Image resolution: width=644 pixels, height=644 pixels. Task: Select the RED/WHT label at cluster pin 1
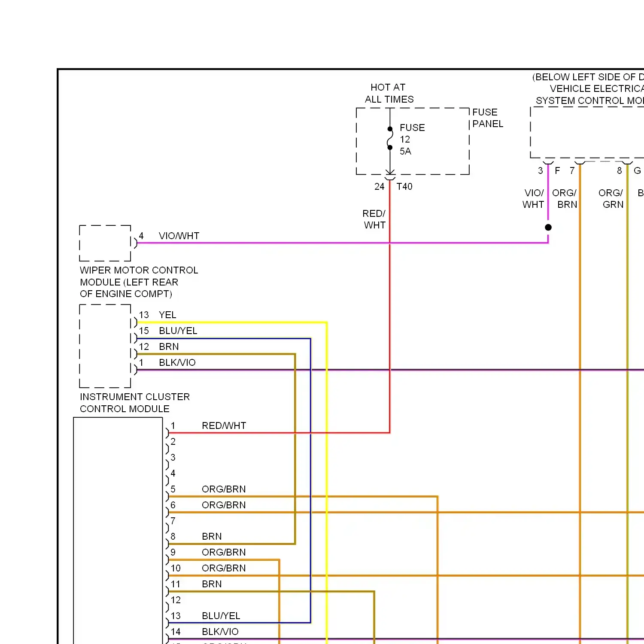[224, 426]
